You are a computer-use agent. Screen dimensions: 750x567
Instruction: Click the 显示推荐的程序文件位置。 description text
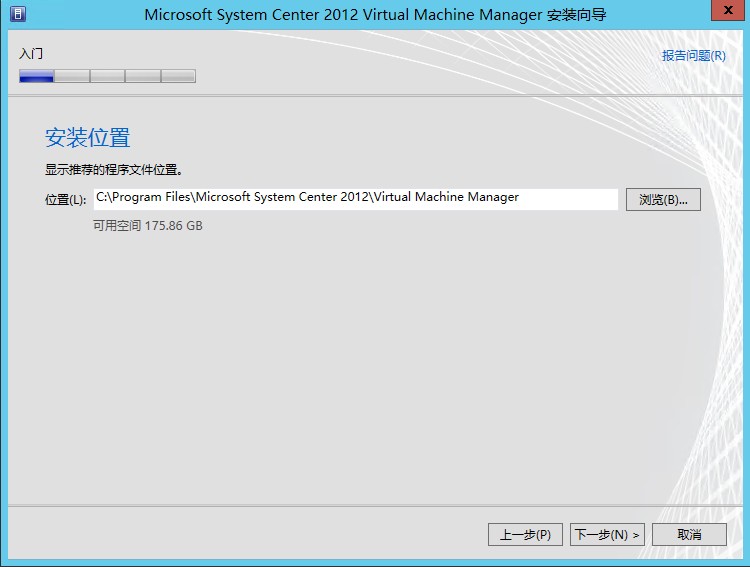(x=114, y=169)
